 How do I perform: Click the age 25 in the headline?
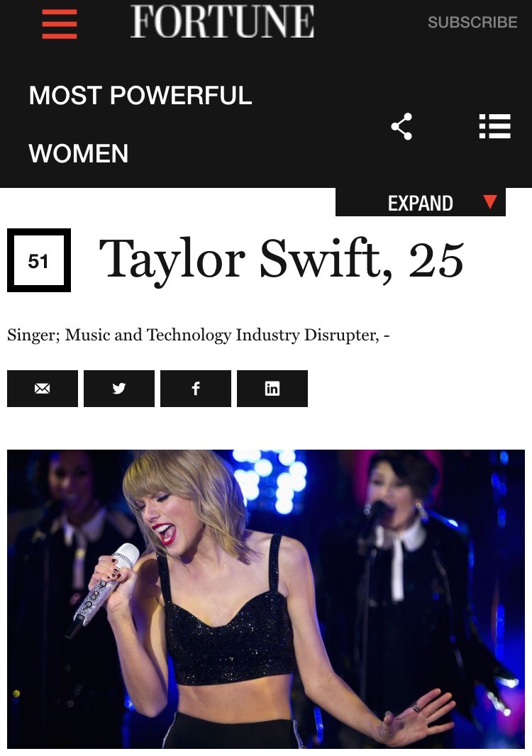coord(436,261)
